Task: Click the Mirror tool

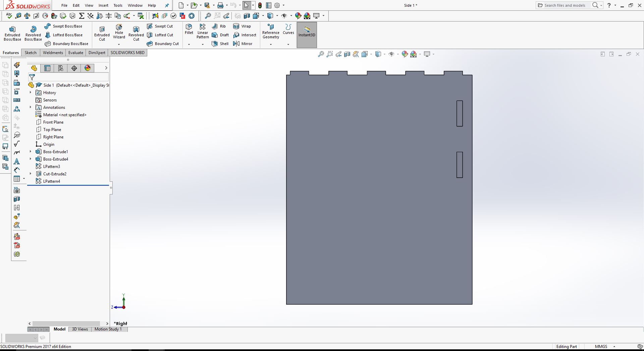Action: coord(243,44)
